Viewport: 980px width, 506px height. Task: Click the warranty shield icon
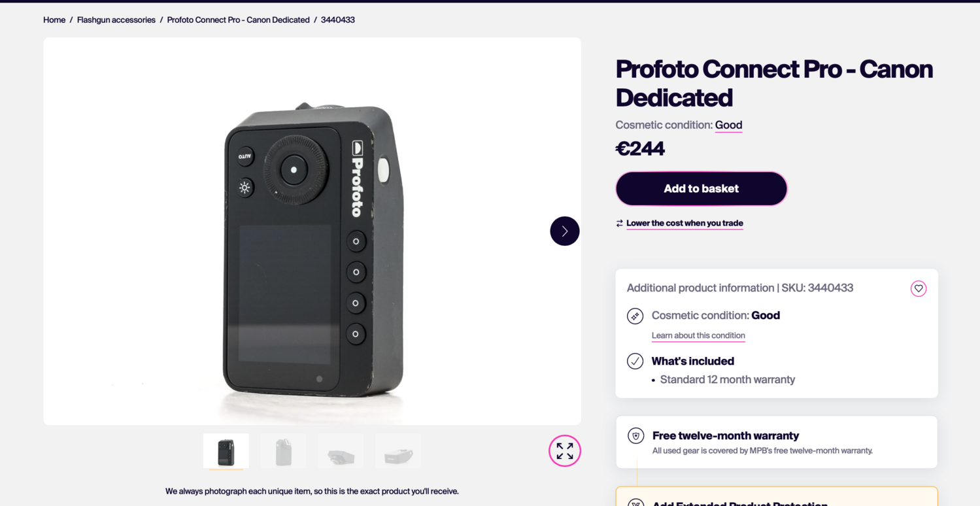635,435
